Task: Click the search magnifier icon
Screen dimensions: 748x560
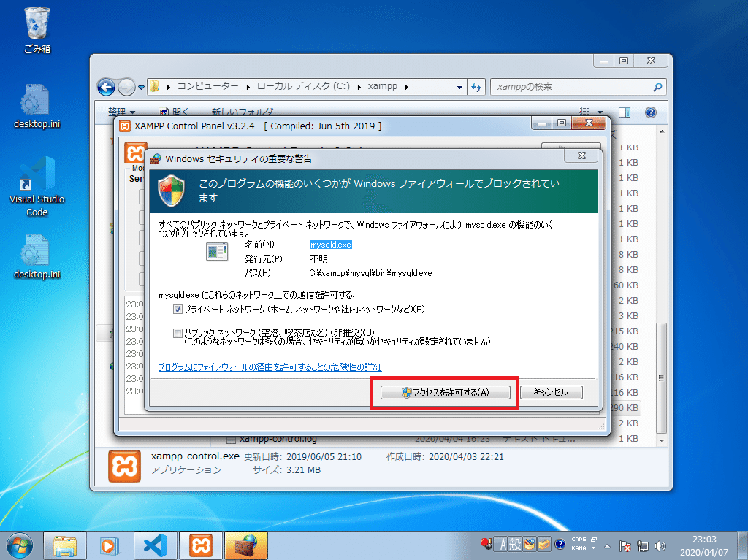Action: pos(657,87)
